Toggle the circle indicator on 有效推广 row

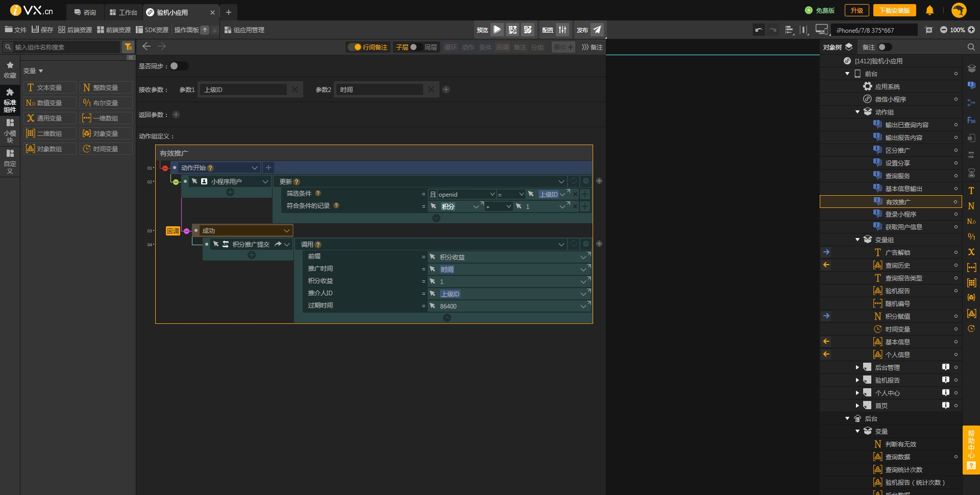(956, 202)
